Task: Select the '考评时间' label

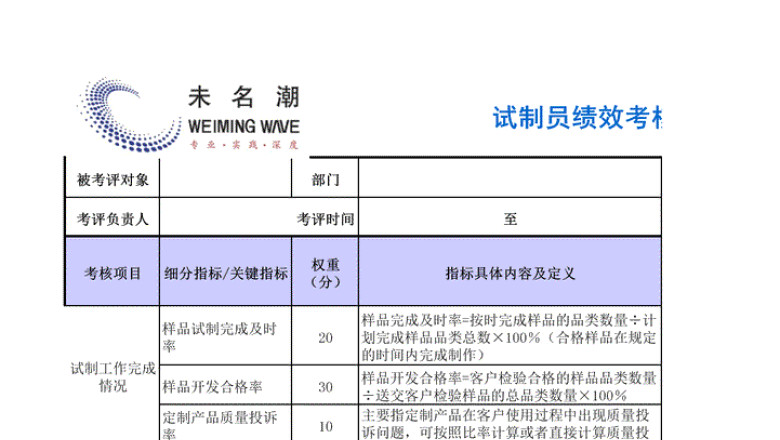Action: tap(325, 219)
